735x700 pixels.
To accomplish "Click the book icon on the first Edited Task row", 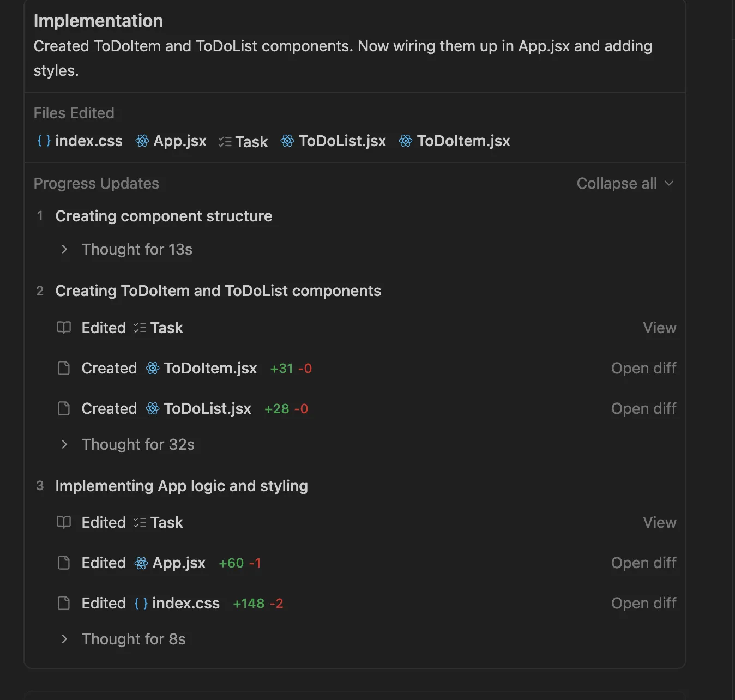I will (x=64, y=328).
